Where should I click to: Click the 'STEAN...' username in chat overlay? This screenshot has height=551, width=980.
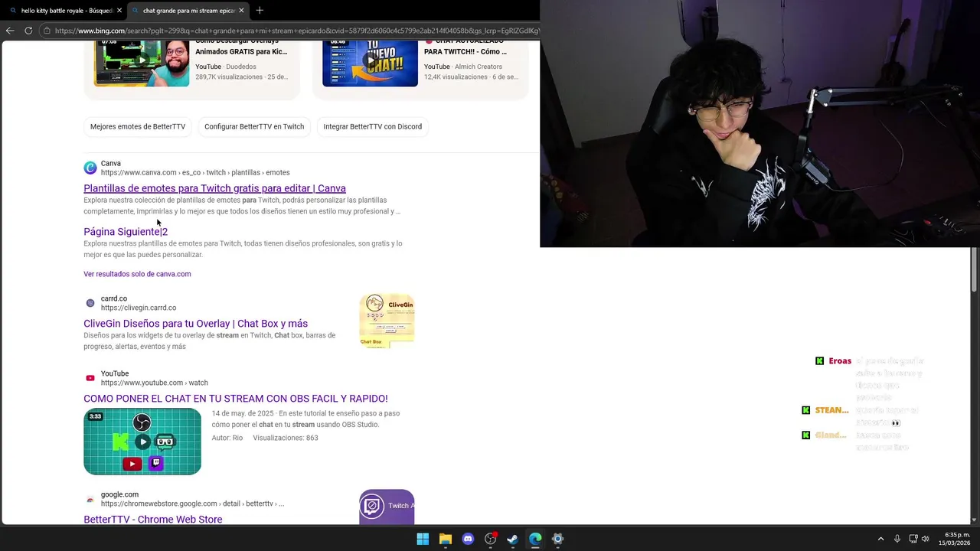(x=831, y=410)
